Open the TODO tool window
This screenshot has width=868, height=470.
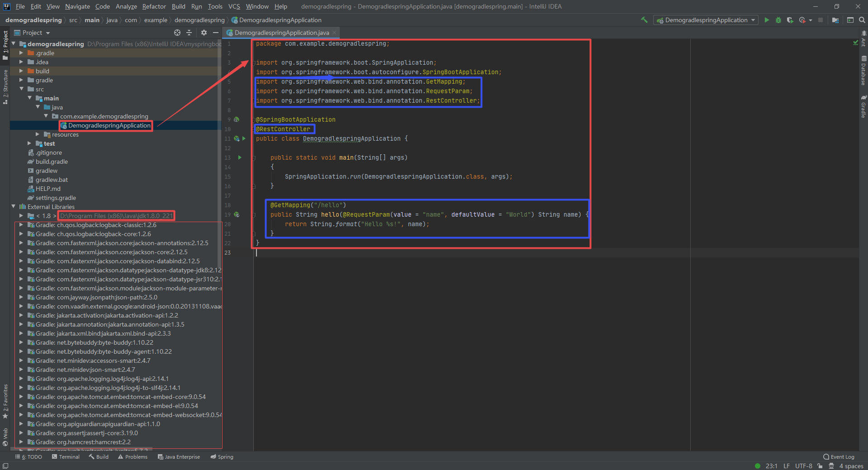tap(28, 457)
